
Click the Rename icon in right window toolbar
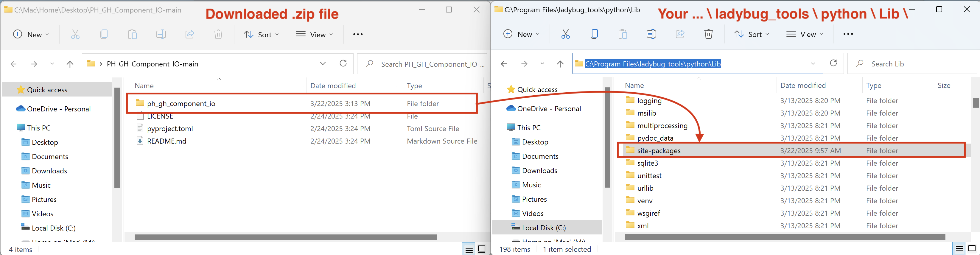(x=651, y=34)
